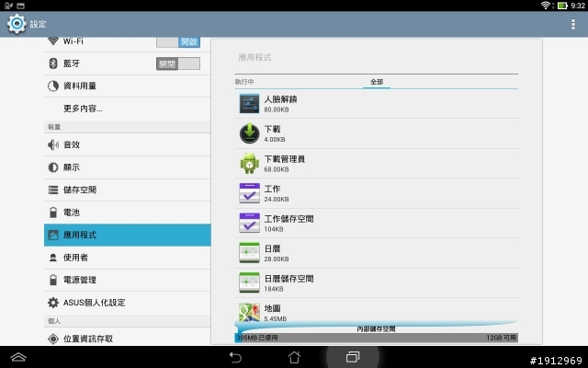Tap the brightness icon for 顯示

point(53,167)
